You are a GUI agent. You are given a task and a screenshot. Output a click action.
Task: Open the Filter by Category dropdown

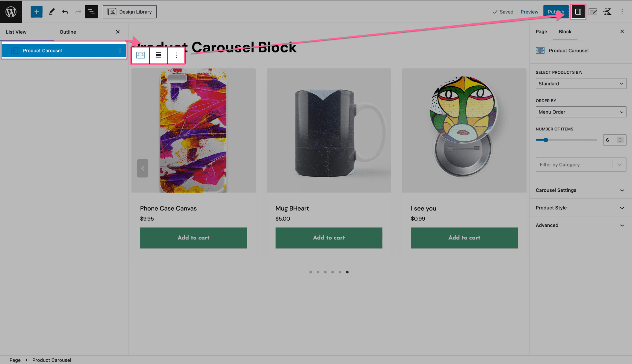tap(580, 164)
